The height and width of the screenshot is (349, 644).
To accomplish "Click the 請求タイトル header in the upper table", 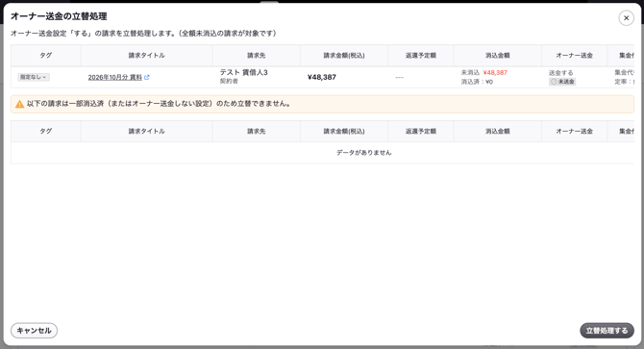I will coord(147,56).
